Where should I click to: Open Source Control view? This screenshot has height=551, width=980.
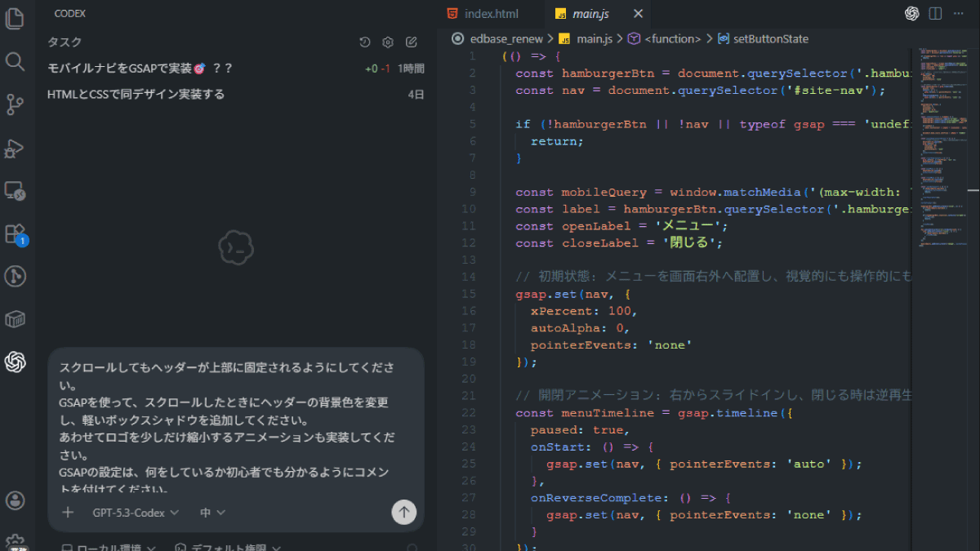click(x=15, y=104)
